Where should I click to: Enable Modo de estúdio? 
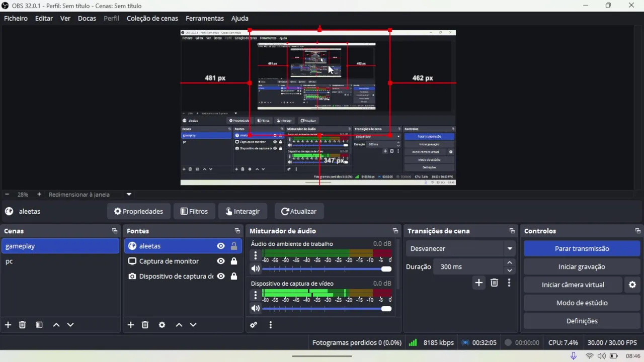(x=582, y=303)
